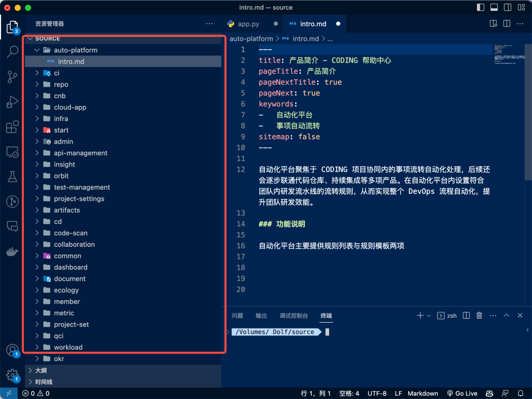This screenshot has height=399, width=532.
Task: Switch to the 问题 problems panel tab
Action: click(x=237, y=316)
